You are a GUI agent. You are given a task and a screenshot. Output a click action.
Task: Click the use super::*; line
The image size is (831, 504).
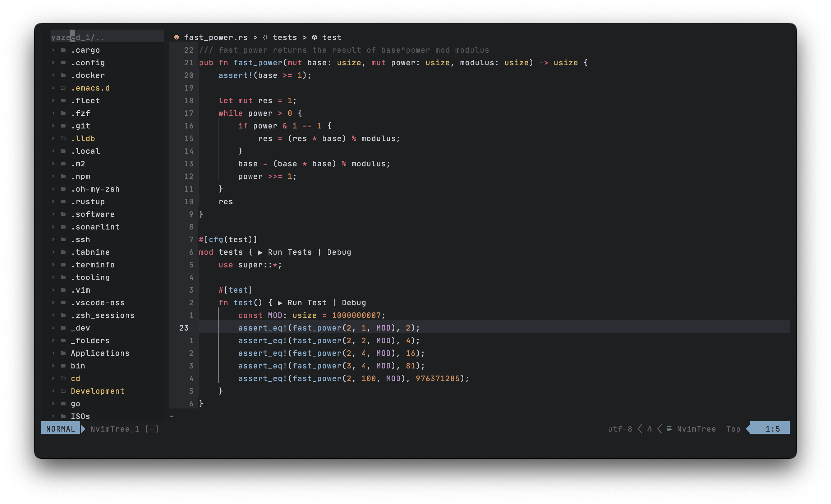click(x=250, y=265)
